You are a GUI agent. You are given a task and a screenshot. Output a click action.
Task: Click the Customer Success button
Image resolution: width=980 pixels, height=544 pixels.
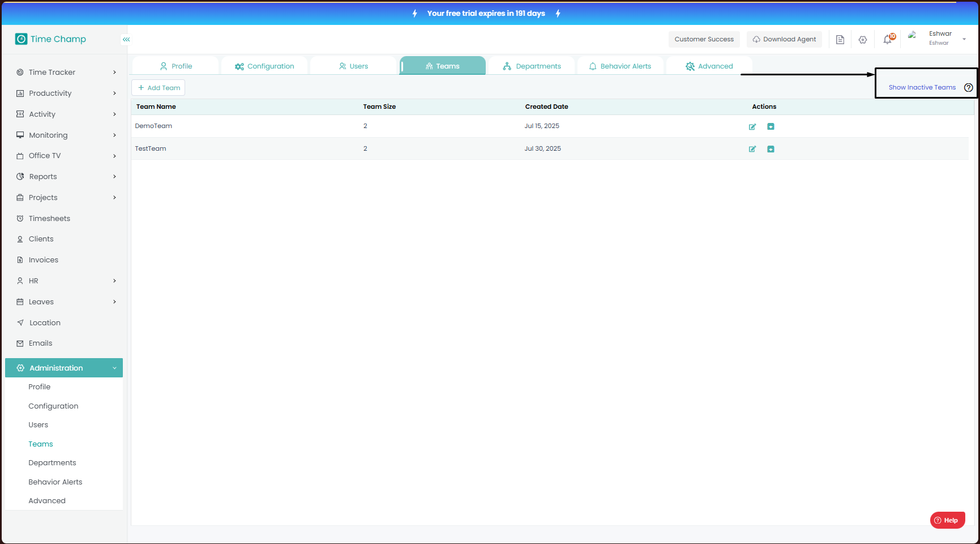(704, 40)
